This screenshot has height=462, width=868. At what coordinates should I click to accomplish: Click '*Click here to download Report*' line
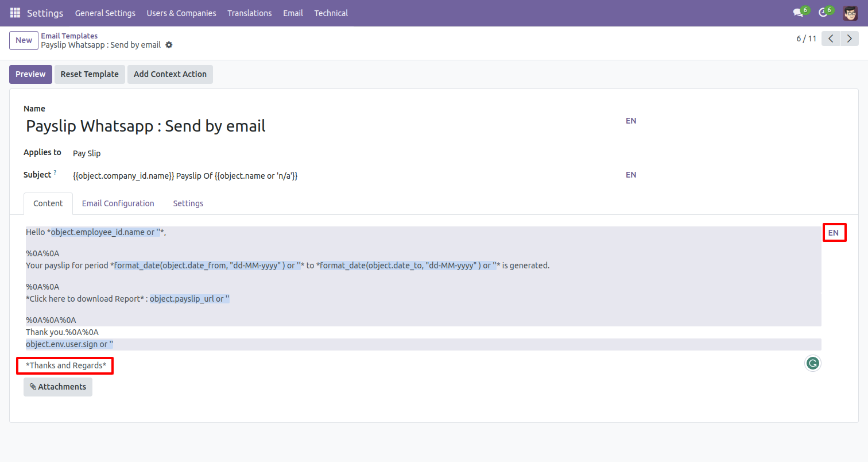(127, 299)
